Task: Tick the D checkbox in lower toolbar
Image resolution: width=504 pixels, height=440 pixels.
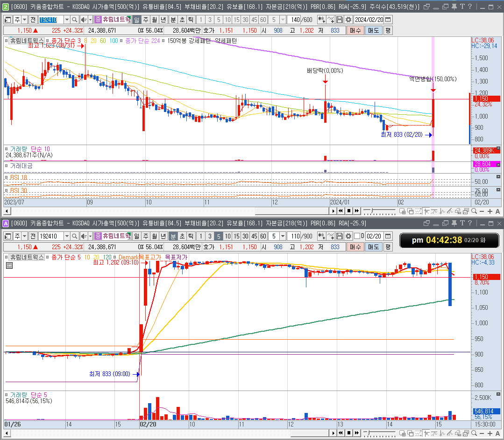Action: point(357,236)
